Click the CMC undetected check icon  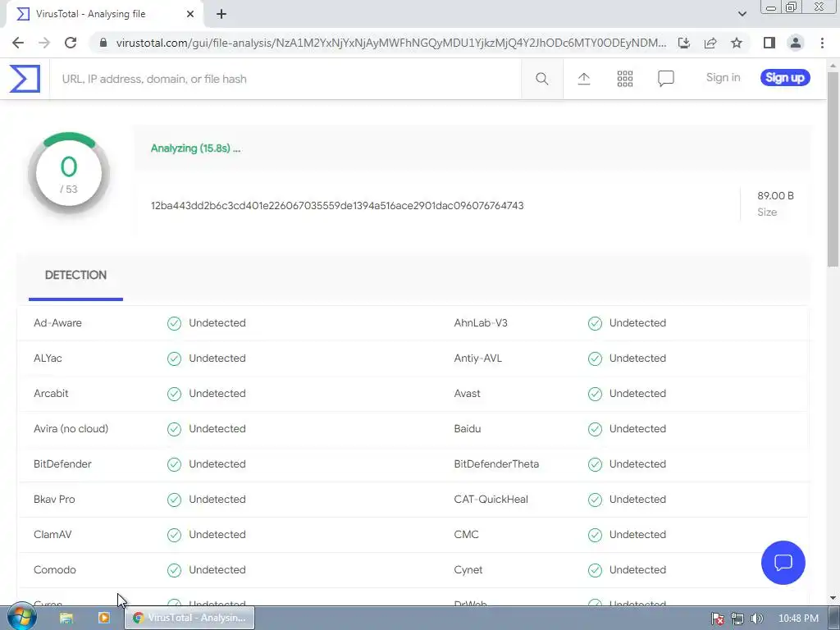click(595, 535)
